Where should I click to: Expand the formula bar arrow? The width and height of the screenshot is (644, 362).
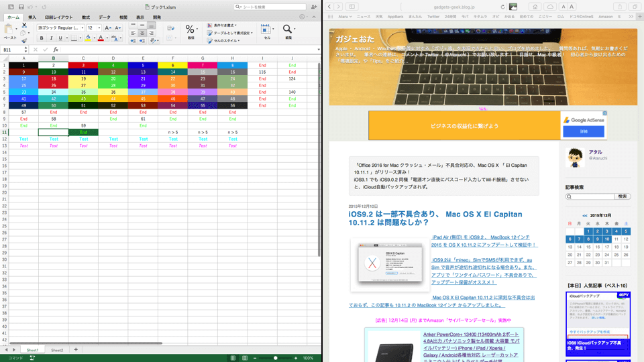tap(319, 50)
